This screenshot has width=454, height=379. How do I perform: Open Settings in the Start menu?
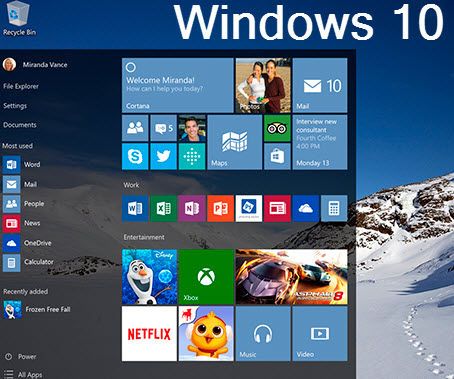[15, 106]
